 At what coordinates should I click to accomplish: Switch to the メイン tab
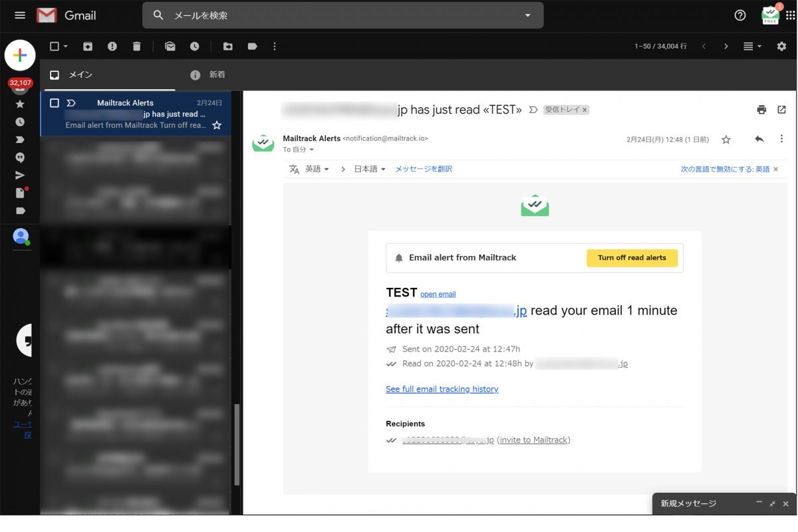[110, 75]
